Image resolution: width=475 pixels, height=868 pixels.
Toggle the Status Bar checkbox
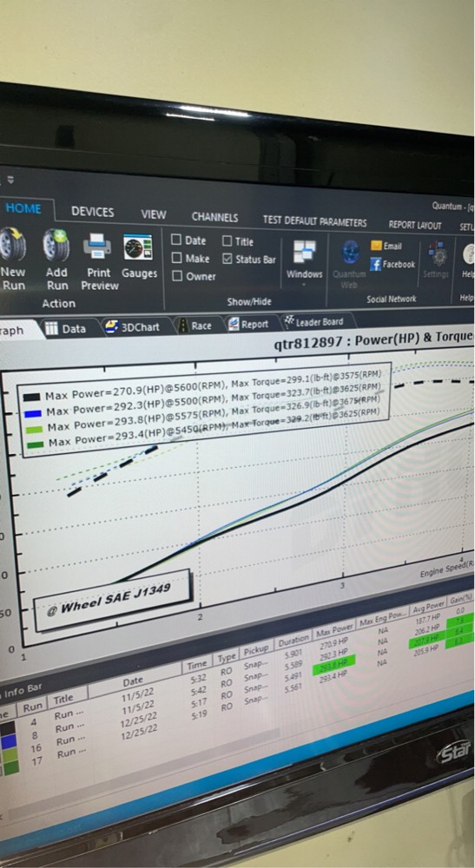[227, 259]
